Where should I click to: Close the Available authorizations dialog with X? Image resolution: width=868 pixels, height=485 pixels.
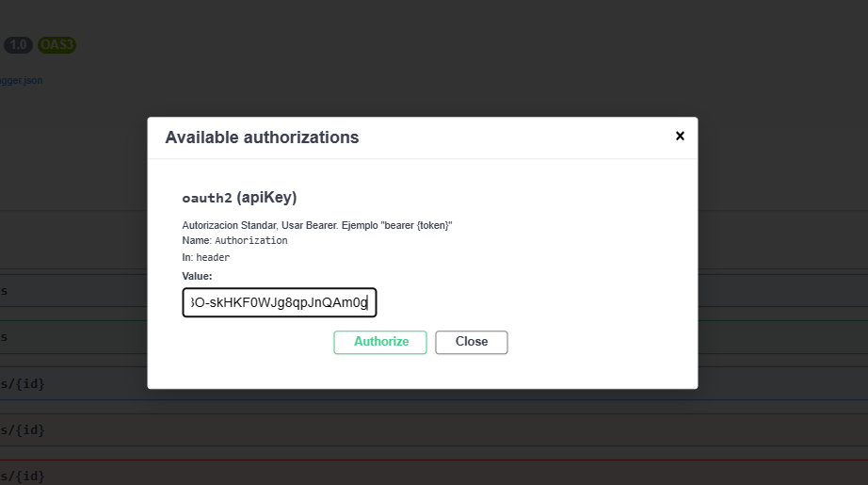680,137
